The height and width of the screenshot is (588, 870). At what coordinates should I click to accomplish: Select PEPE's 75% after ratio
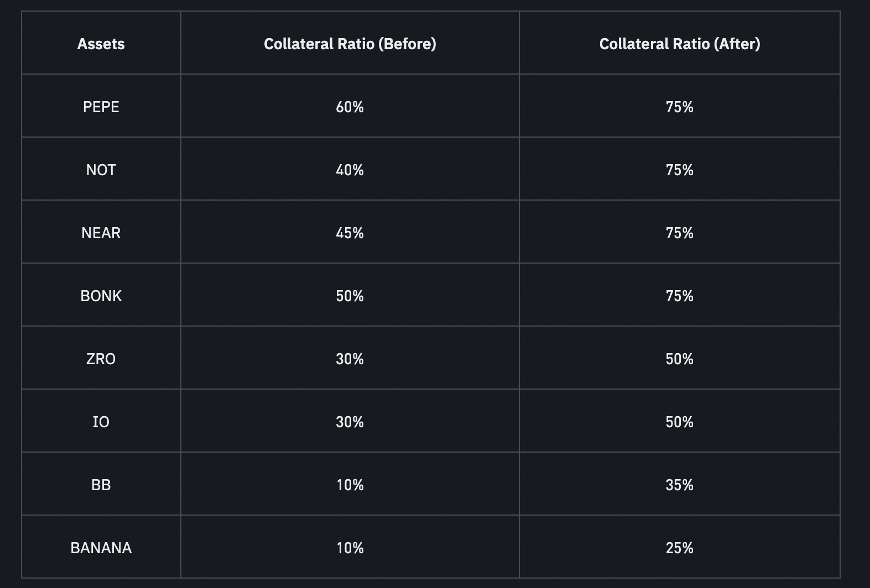[x=679, y=107]
